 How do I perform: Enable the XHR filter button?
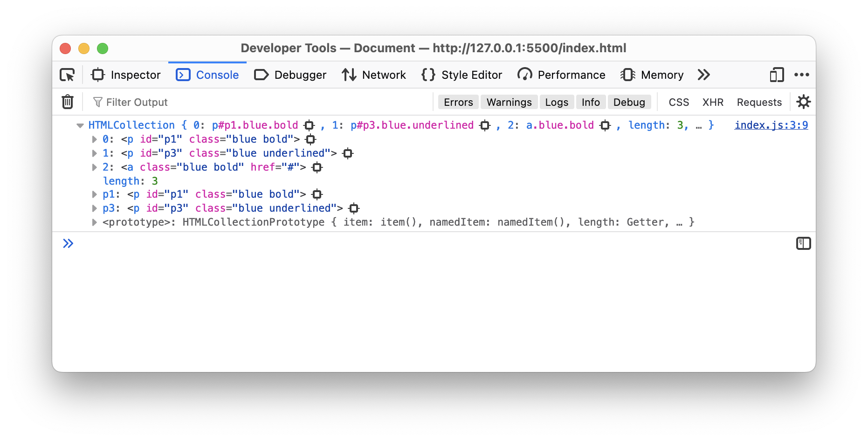[712, 102]
